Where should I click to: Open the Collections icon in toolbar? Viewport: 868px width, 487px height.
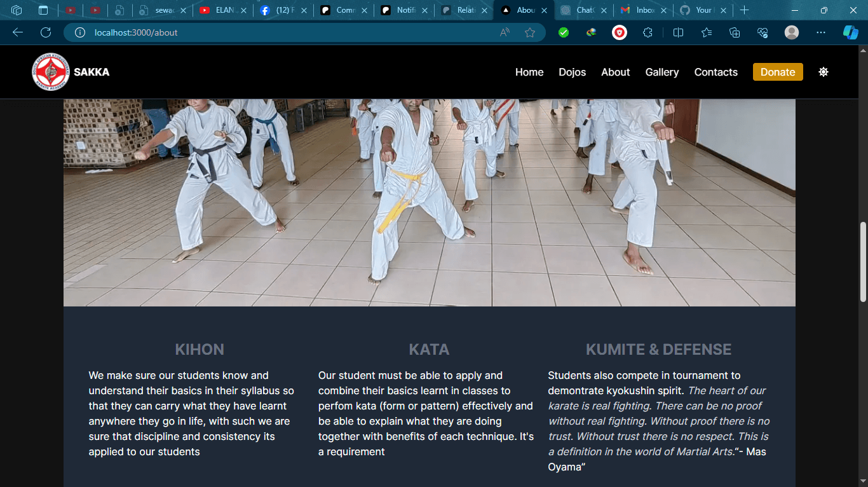point(735,32)
